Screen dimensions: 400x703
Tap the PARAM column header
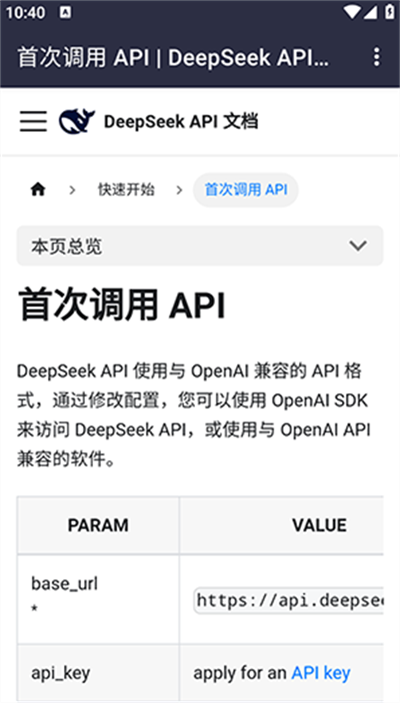pos(98,525)
